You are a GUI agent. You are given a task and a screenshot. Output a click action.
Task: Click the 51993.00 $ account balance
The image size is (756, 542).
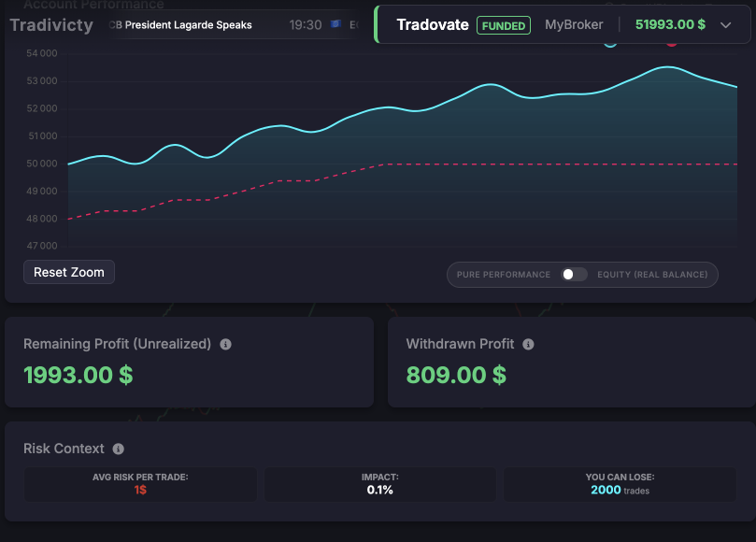(x=670, y=24)
